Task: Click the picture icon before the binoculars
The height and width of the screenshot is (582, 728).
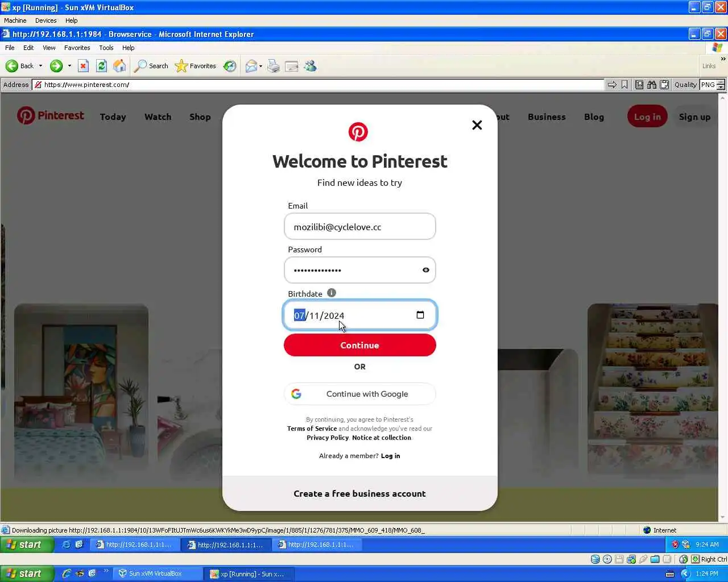Action: tap(639, 85)
